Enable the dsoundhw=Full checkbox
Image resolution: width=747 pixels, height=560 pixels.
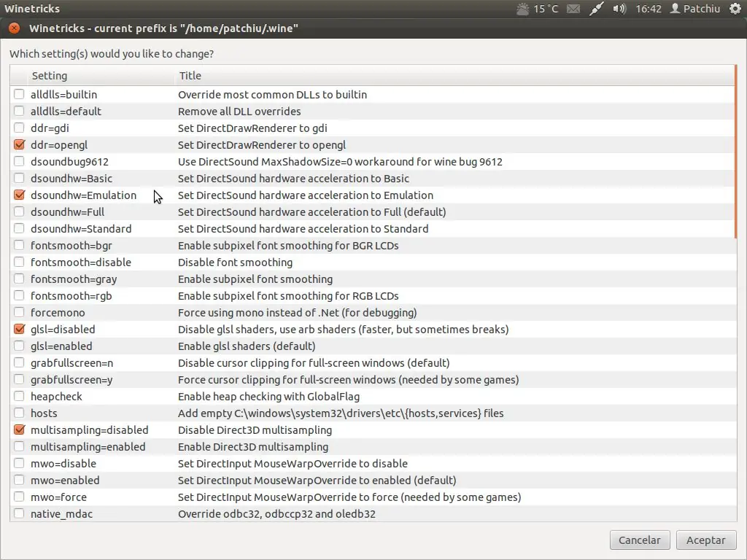pos(19,211)
